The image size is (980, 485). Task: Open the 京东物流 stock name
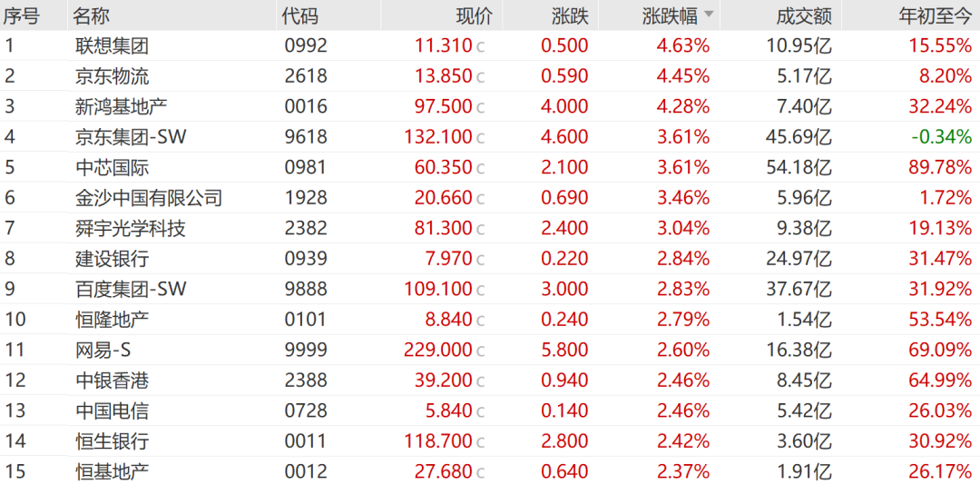click(112, 76)
